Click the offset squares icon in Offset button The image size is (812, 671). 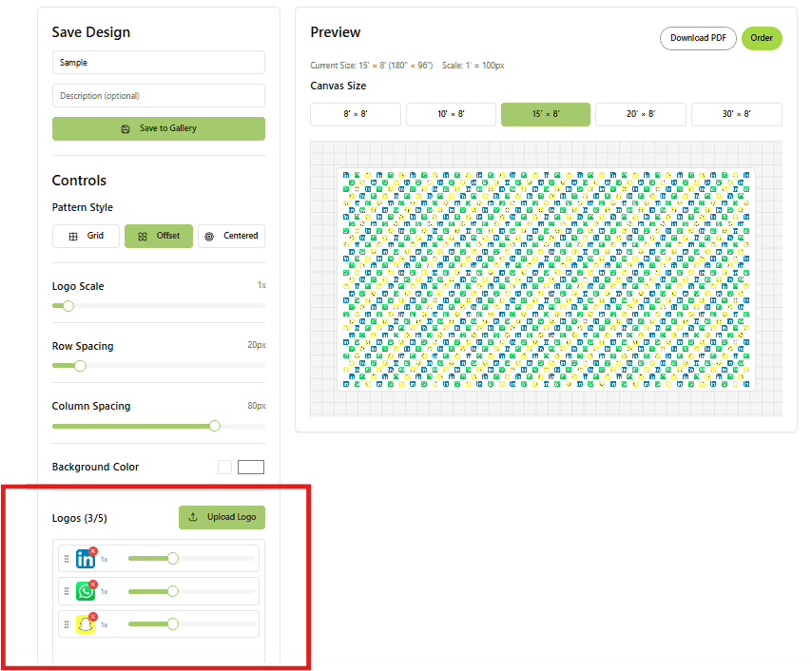143,237
